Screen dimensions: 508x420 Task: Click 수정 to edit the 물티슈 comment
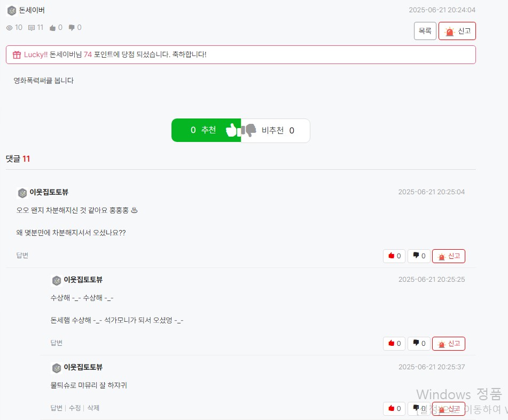tap(75, 408)
